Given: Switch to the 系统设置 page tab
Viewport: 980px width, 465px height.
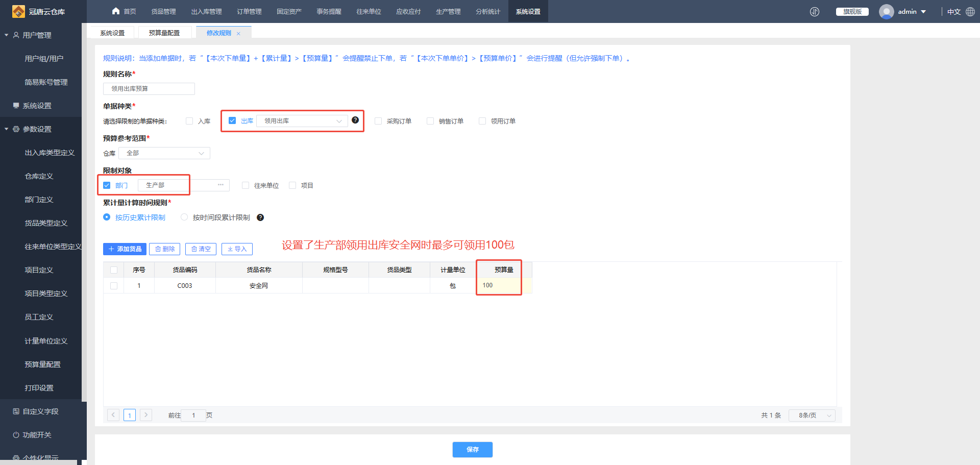Looking at the screenshot, I should tap(112, 33).
